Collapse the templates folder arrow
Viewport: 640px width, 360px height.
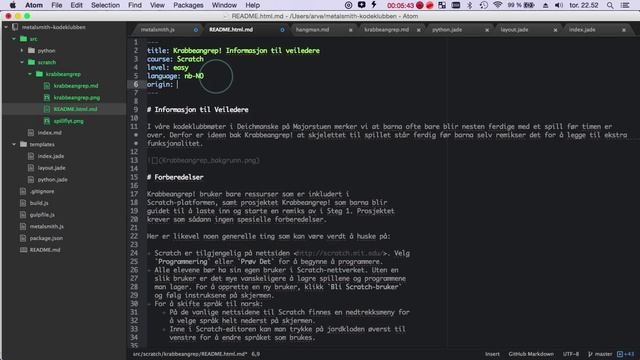(14, 144)
